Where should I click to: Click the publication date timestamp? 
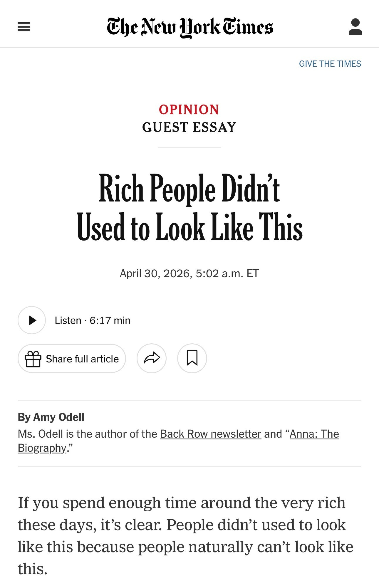pyautogui.click(x=189, y=273)
